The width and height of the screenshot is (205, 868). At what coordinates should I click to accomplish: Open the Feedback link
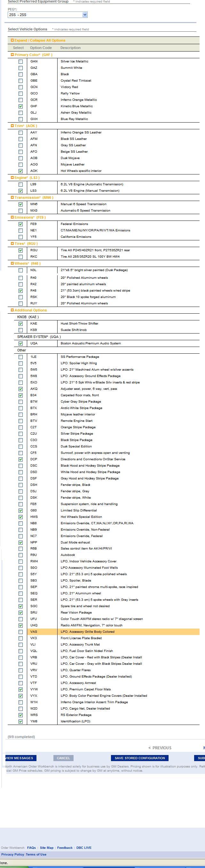point(65,848)
